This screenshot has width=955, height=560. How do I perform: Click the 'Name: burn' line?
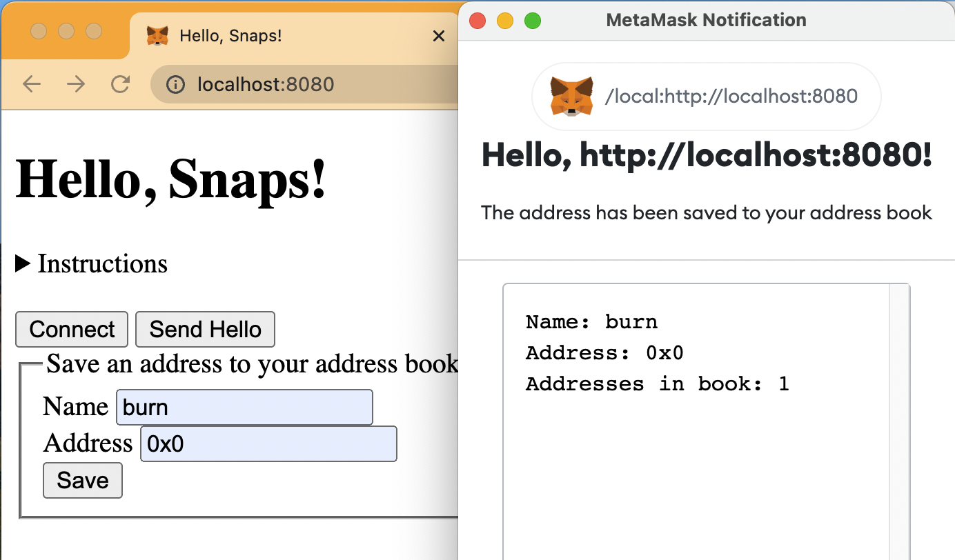click(x=591, y=322)
